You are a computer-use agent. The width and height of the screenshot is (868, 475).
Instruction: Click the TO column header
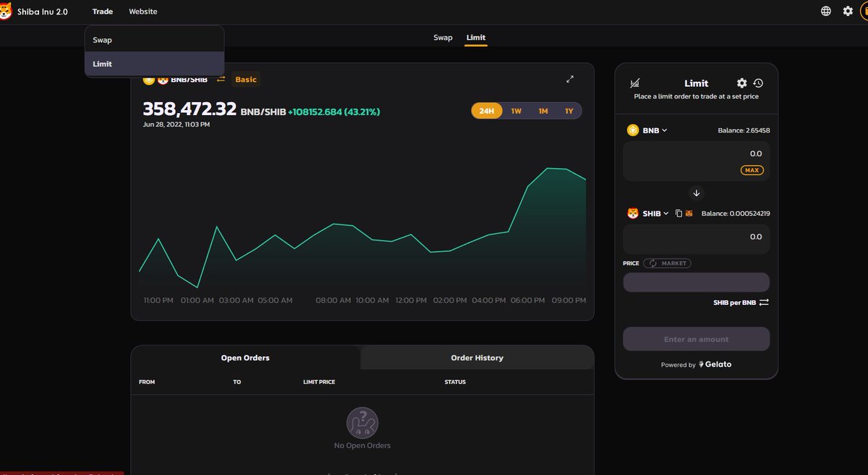pos(237,382)
